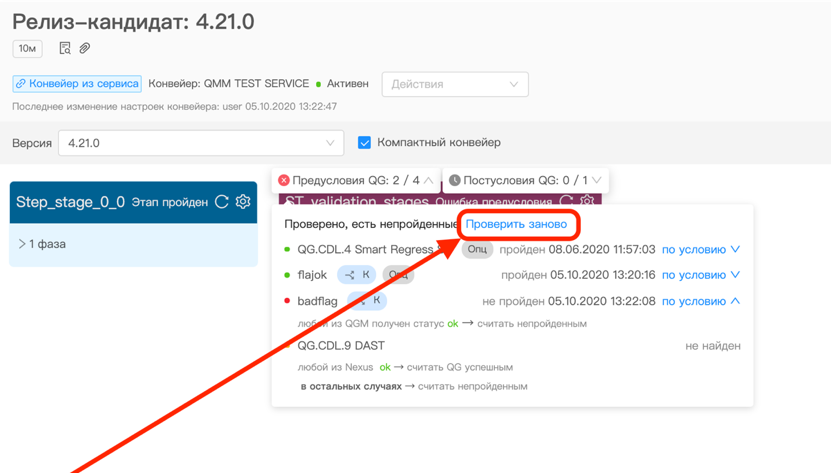Image resolution: width=831 pixels, height=473 pixels.
Task: Expand по условию for QG.CDL.4 Smart Regress
Action: click(x=701, y=249)
